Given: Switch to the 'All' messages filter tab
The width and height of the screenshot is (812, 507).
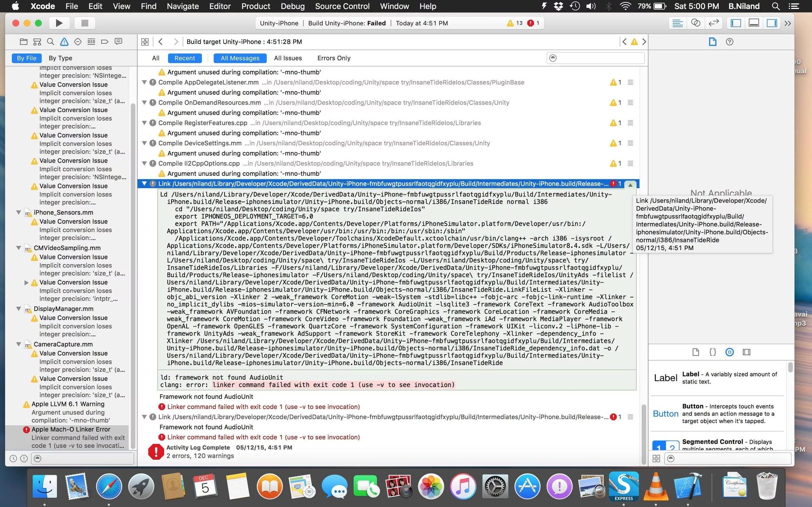Looking at the screenshot, I should pos(155,58).
